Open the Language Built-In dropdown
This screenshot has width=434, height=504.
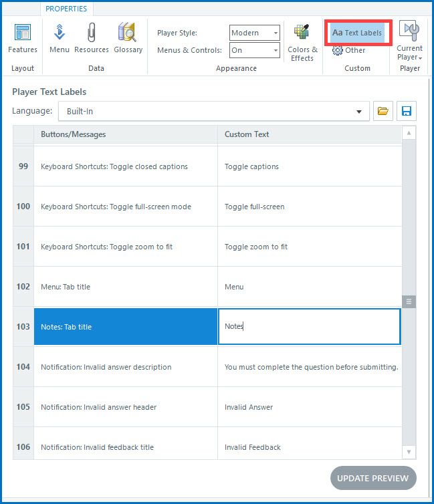point(214,111)
